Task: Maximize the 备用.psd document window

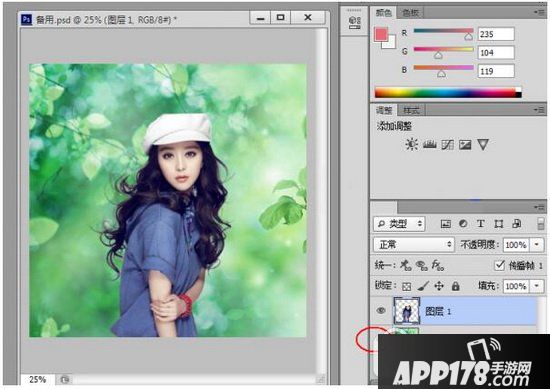Action: pos(281,18)
